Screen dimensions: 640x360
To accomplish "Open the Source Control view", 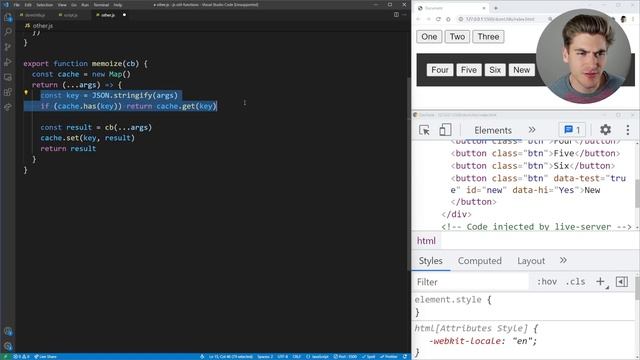I will [x=8, y=47].
